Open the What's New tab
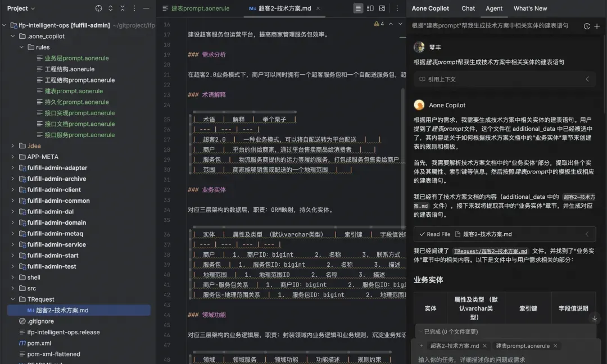607x364 pixels. coord(530,8)
